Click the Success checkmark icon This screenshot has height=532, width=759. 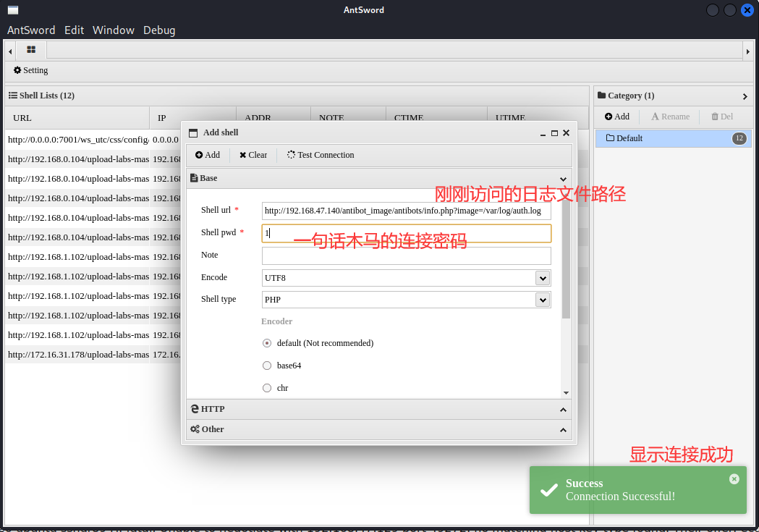click(549, 490)
